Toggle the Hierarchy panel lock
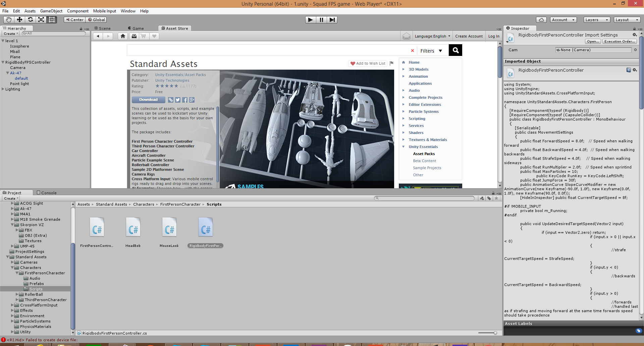Image resolution: width=644 pixels, height=346 pixels. (x=81, y=29)
